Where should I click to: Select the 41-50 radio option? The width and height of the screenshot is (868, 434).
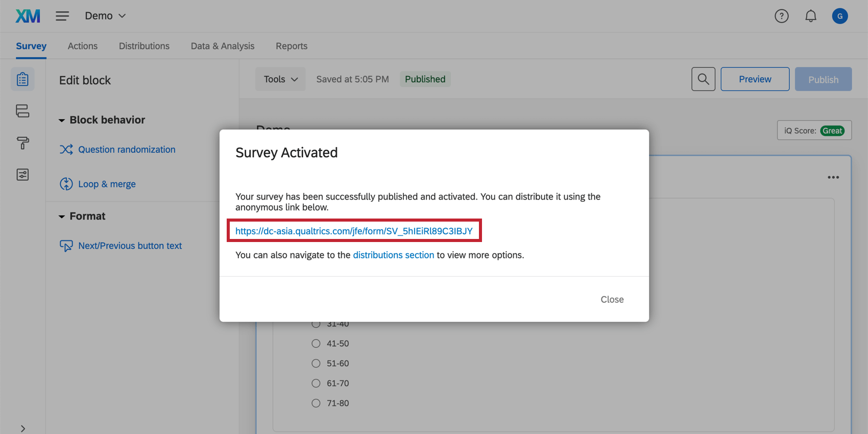316,344
